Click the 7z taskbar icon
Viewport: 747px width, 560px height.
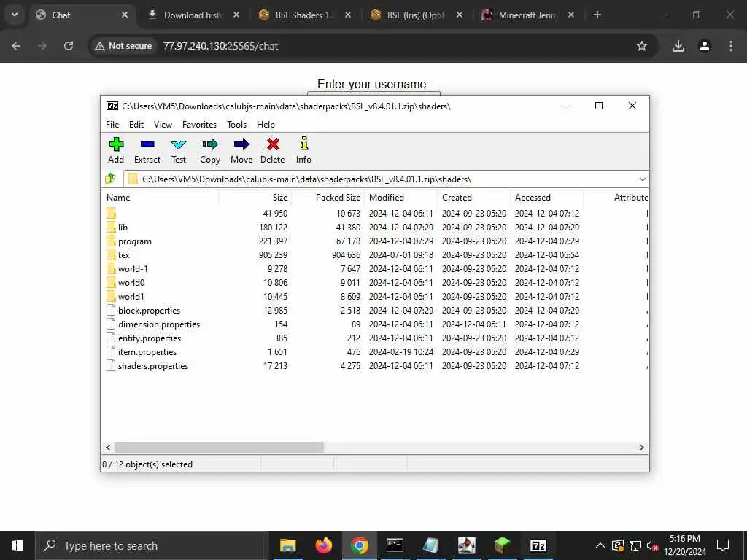click(x=538, y=545)
